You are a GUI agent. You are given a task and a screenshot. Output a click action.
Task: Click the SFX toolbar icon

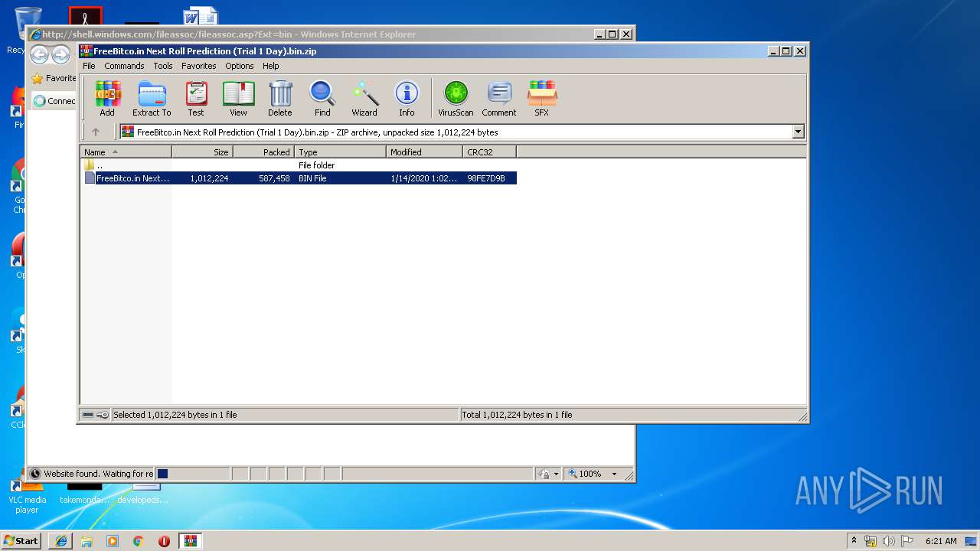tap(541, 99)
